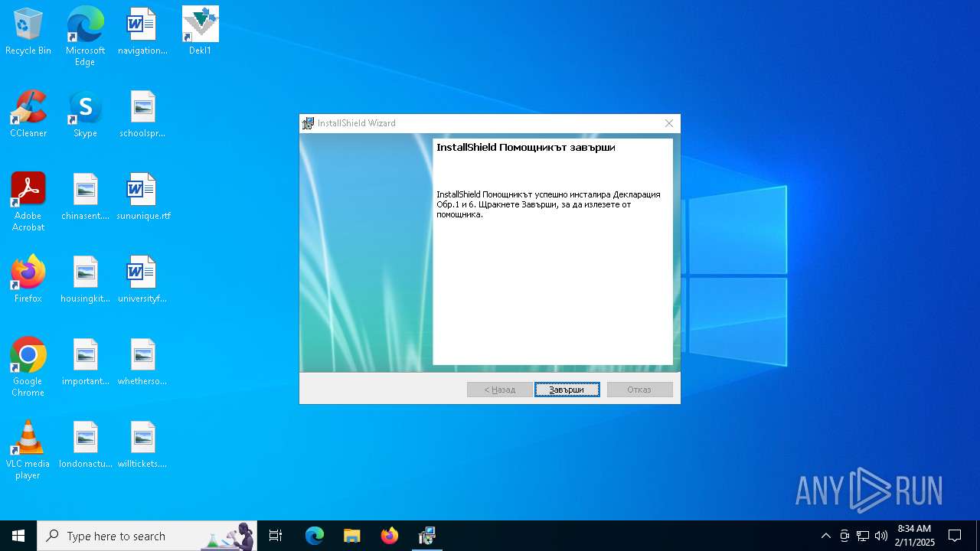980x551 pixels.
Task: Select the willtickets image file icon
Action: coord(142,445)
